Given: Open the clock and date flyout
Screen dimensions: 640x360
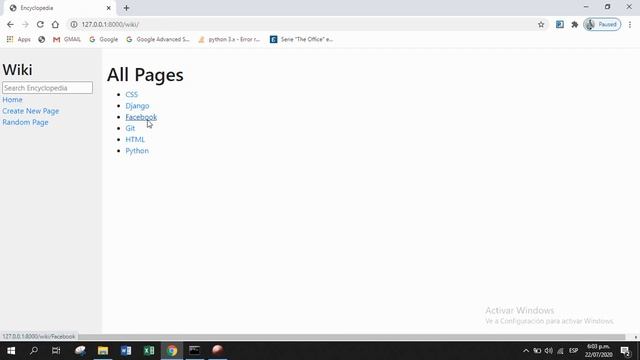Looking at the screenshot, I should coord(598,351).
